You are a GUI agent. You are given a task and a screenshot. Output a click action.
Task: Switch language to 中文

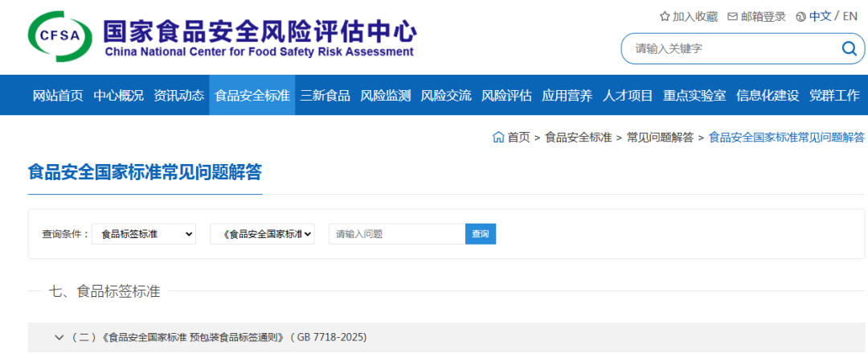point(820,17)
